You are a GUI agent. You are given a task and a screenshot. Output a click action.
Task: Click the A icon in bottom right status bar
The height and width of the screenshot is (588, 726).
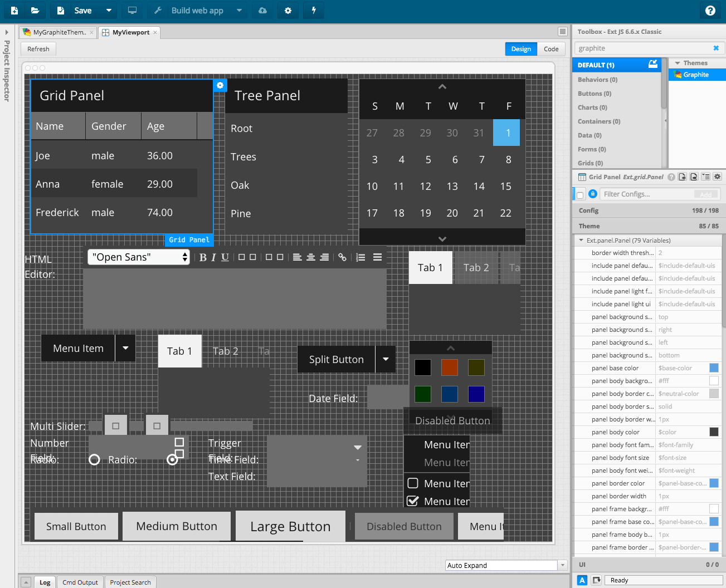tap(582, 580)
